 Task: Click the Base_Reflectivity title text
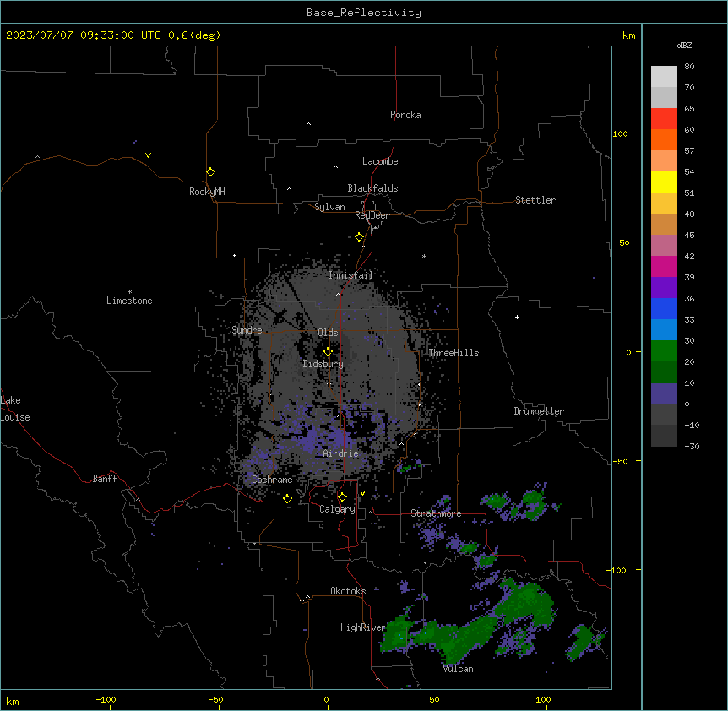(364, 13)
